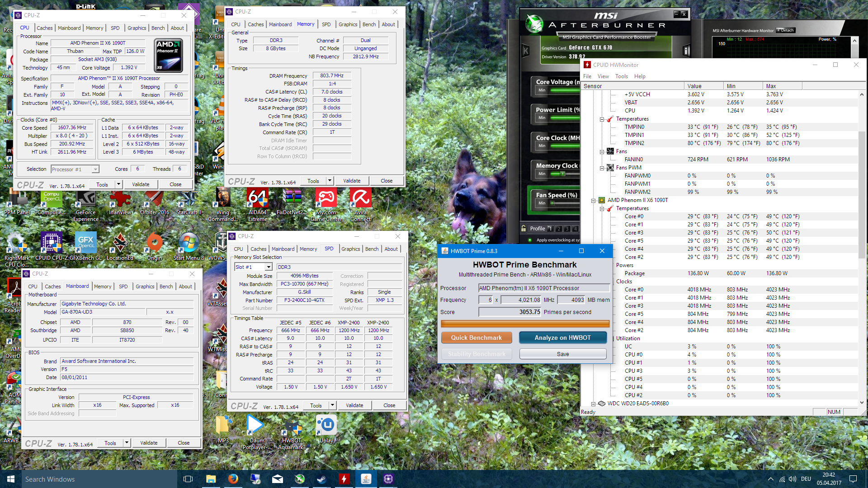Collapse WDC WD20 EADS drive node

pos(593,404)
